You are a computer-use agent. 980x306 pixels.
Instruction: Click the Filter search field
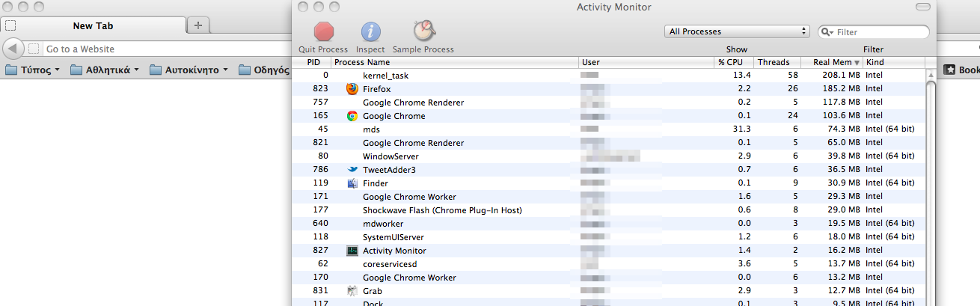[x=873, y=32]
